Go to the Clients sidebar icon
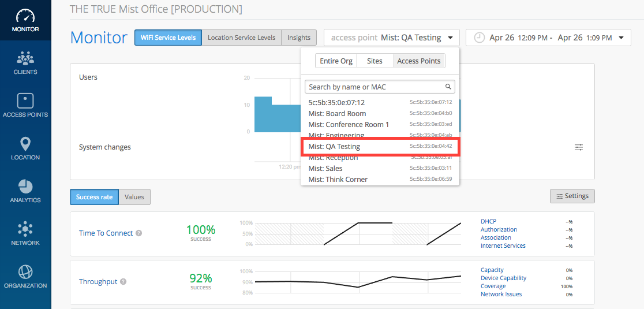This screenshot has width=644, height=309. click(x=25, y=63)
